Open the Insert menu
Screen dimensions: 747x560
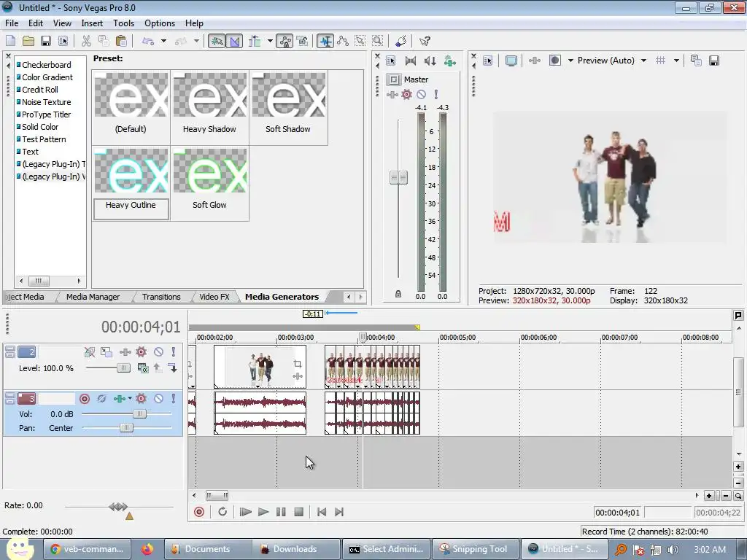point(92,23)
